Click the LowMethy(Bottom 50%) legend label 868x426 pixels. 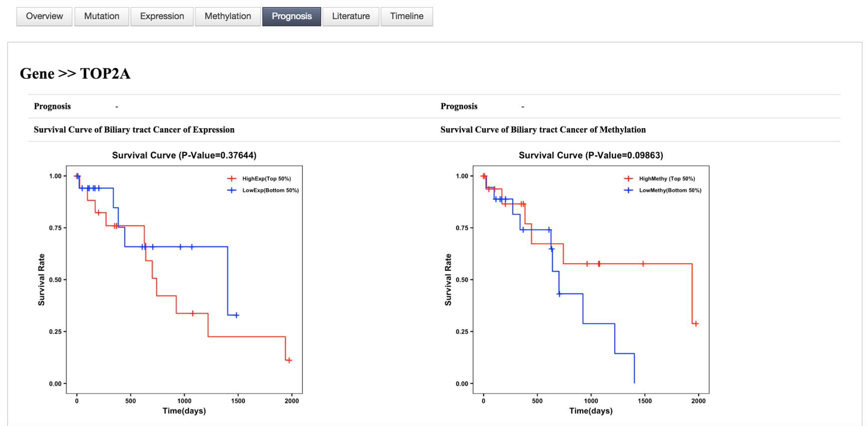[x=670, y=190]
